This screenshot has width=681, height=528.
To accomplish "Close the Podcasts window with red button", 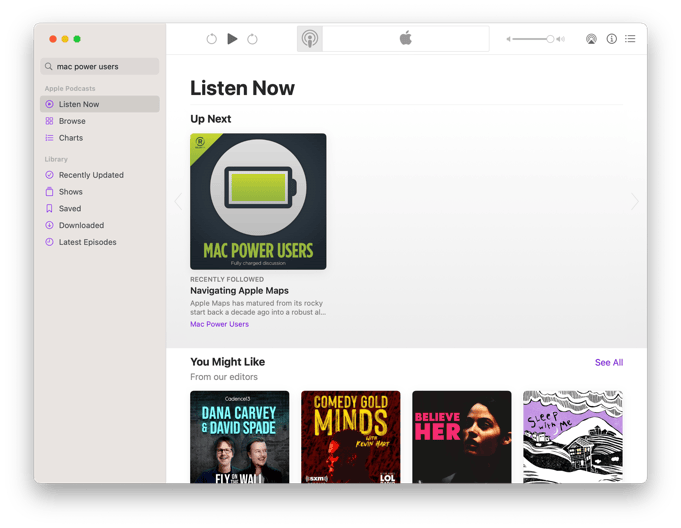I will point(53,39).
